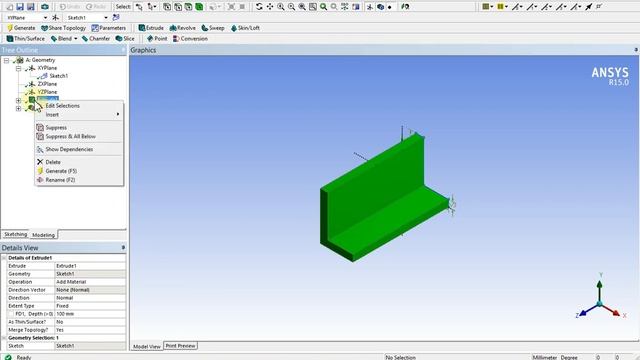Select the Sweep tool
The width and height of the screenshot is (640, 360).
coord(213,28)
